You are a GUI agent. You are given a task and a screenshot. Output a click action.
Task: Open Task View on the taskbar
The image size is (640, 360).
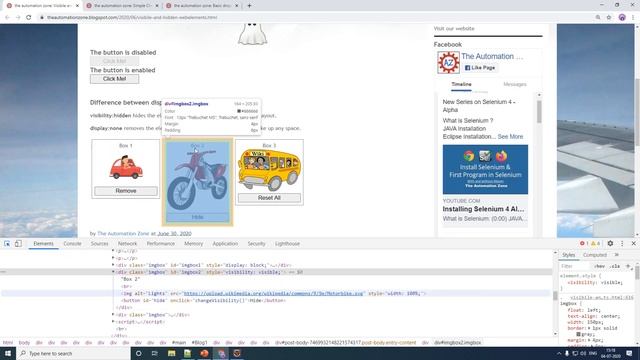coord(155,353)
